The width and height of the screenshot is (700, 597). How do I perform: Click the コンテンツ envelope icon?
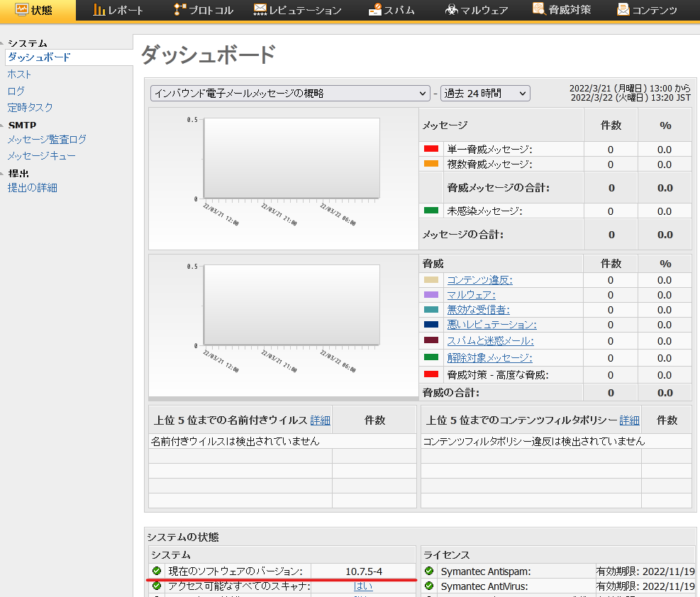623,10
